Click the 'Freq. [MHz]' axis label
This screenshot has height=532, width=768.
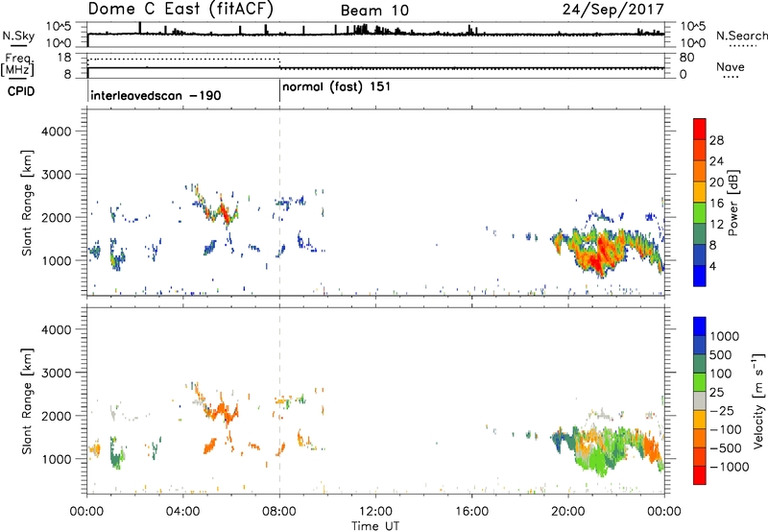click(x=17, y=64)
